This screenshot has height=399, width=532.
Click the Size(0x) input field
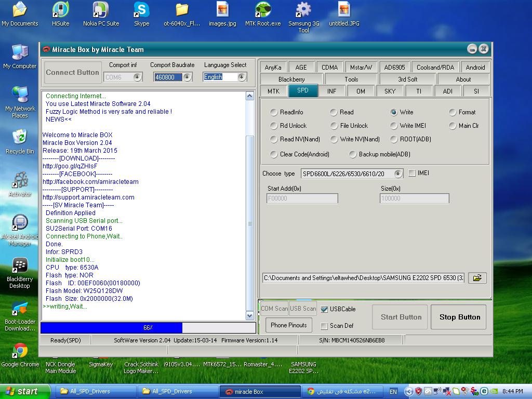415,198
